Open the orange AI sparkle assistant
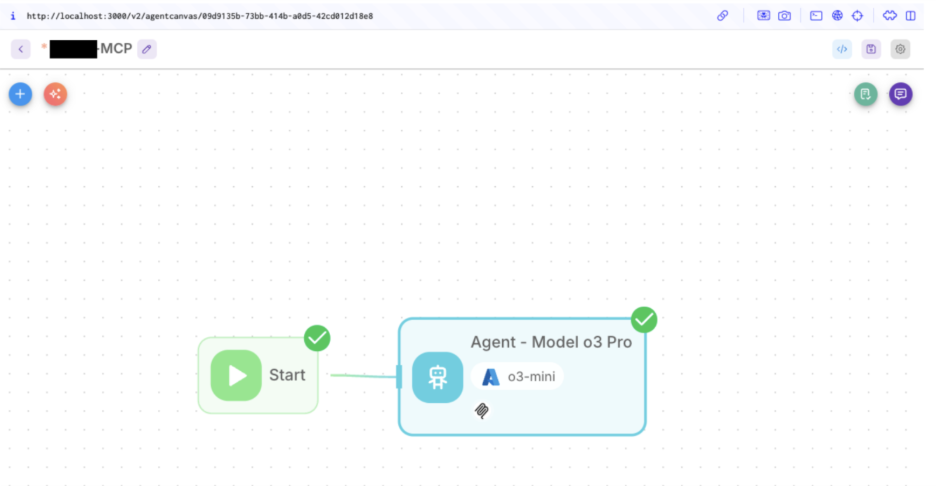The height and width of the screenshot is (486, 936). pyautogui.click(x=56, y=94)
